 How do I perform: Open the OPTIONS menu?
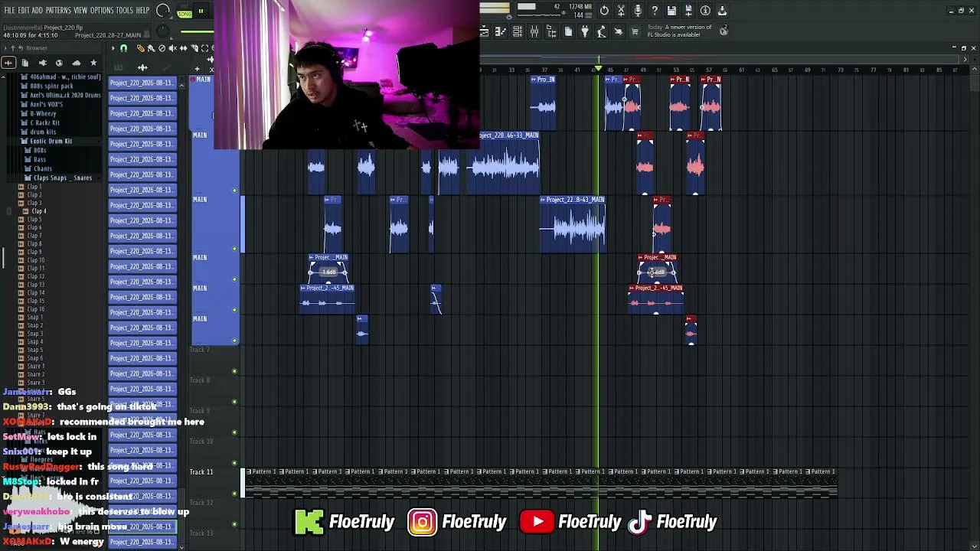102,11
